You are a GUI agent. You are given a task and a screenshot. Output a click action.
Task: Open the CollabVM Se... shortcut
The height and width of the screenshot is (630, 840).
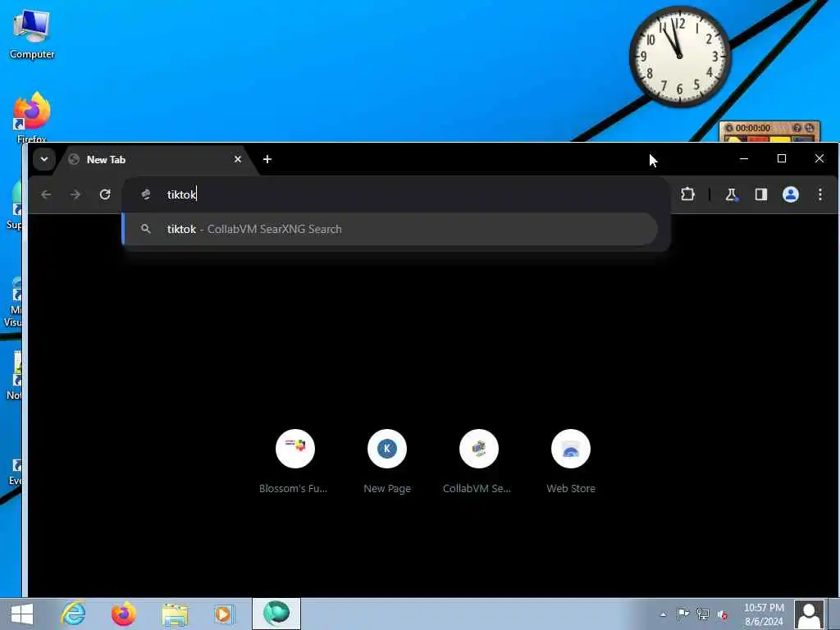[478, 461]
